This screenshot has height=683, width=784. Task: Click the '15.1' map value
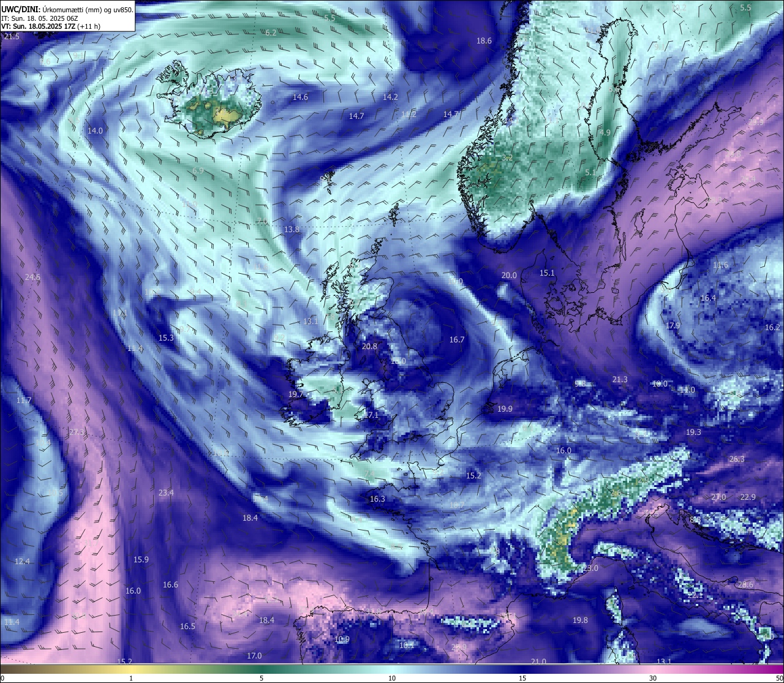[x=547, y=273]
